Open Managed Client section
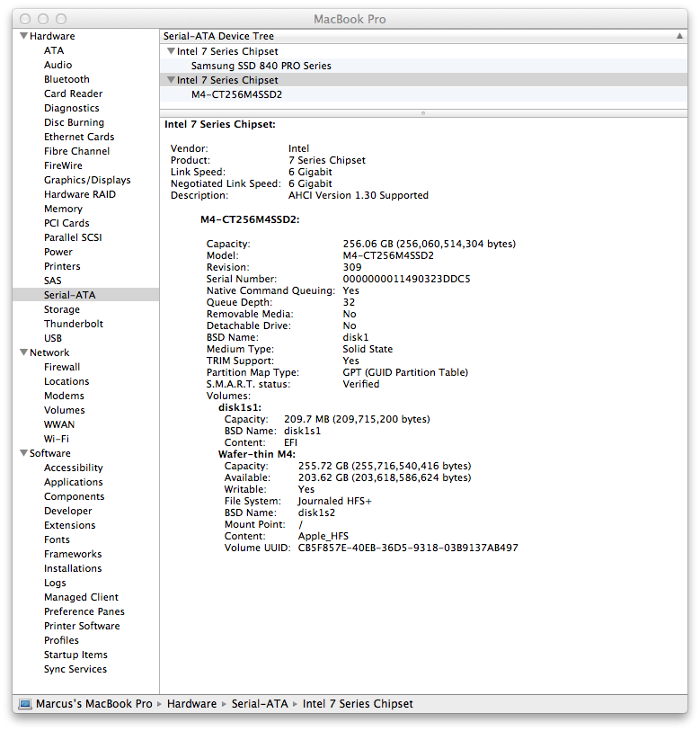The image size is (700, 731). point(81,597)
